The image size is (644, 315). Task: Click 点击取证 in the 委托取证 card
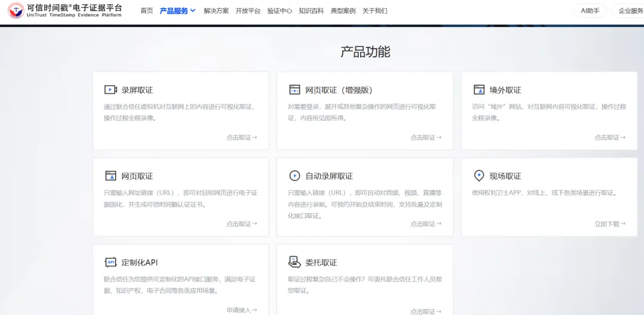click(x=426, y=311)
